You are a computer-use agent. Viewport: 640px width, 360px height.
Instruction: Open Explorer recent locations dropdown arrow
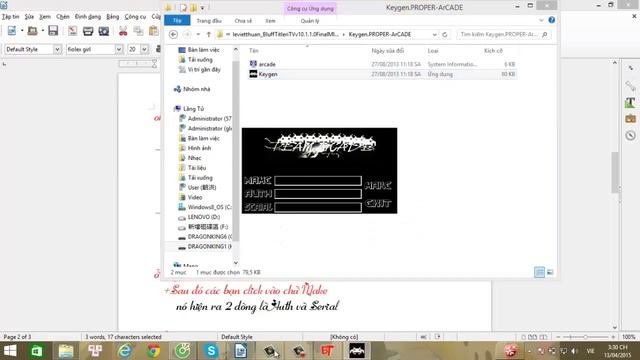click(198, 35)
